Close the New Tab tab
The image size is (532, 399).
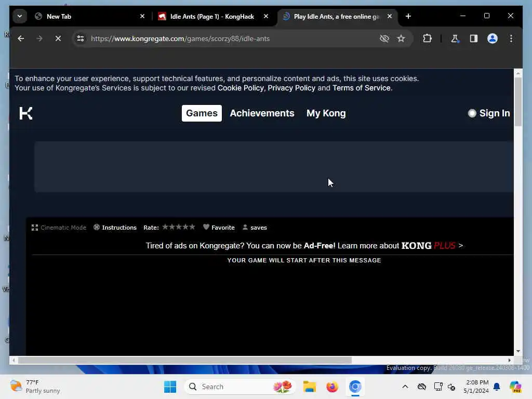click(x=142, y=16)
